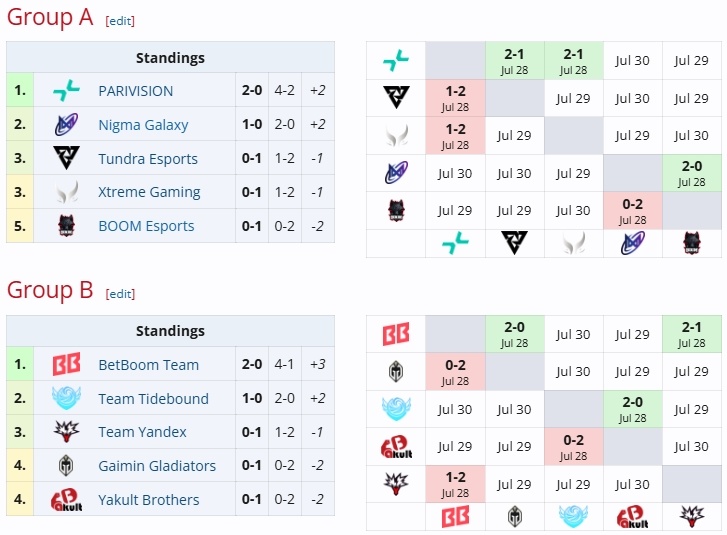This screenshot has height=535, width=727.
Task: Click the BetBoom 2-1 Jul 28 result cell
Action: pyautogui.click(x=692, y=334)
